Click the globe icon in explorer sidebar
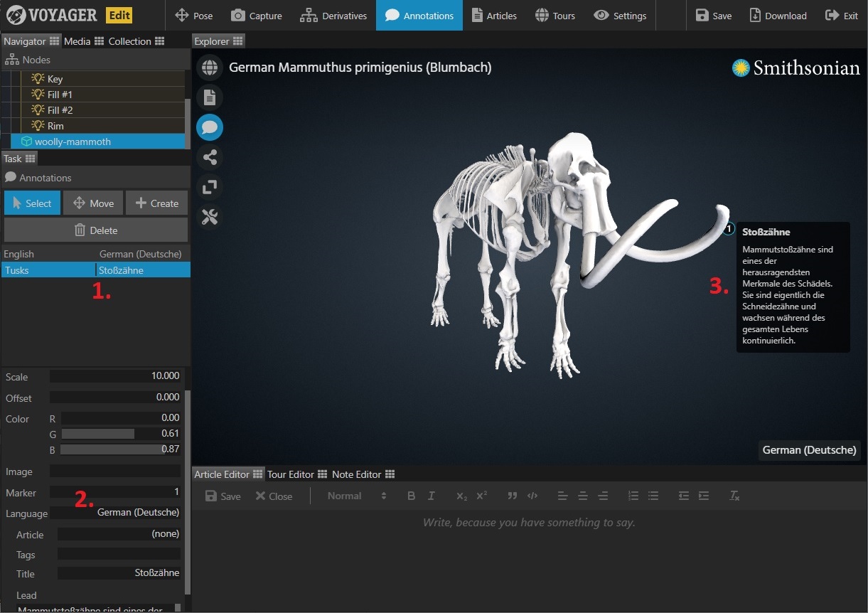Viewport: 868px width, 613px height. tap(210, 68)
